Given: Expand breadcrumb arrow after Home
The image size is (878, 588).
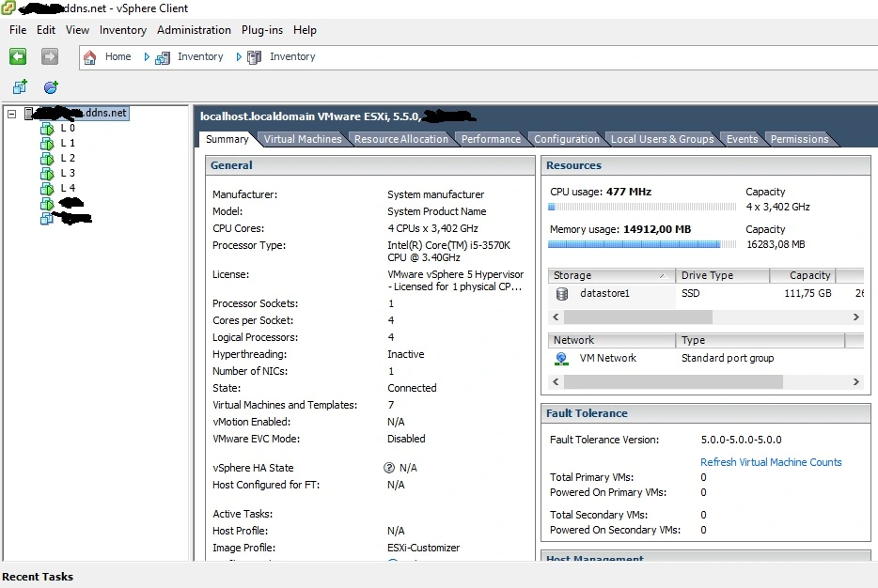Looking at the screenshot, I should click(x=147, y=57).
